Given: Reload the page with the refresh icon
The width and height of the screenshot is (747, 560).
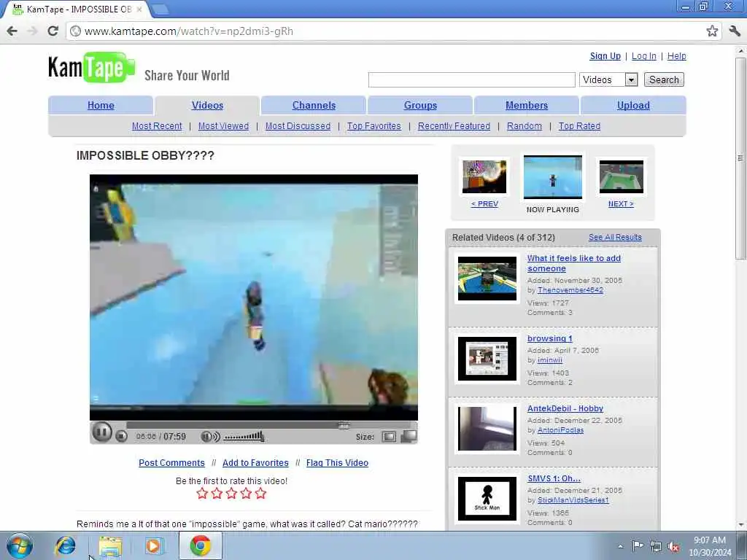Looking at the screenshot, I should [x=53, y=31].
